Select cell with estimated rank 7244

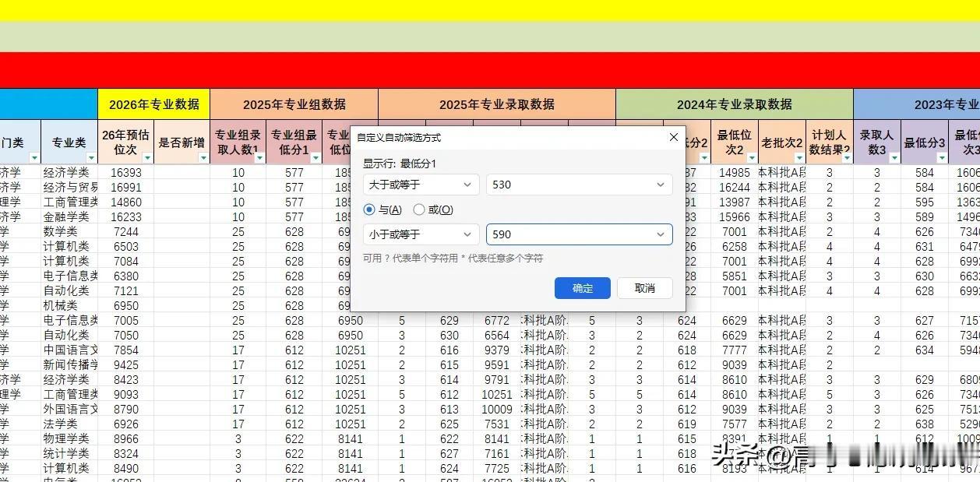[x=126, y=232]
